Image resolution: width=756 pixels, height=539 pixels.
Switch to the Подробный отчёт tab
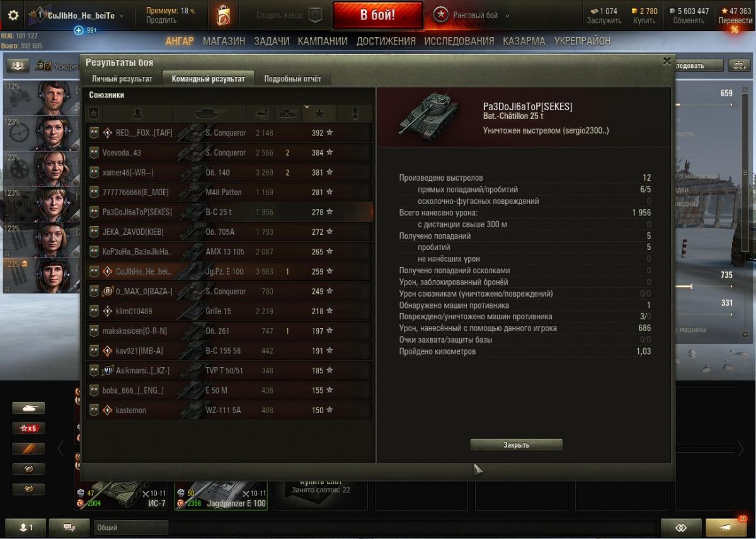[x=292, y=79]
